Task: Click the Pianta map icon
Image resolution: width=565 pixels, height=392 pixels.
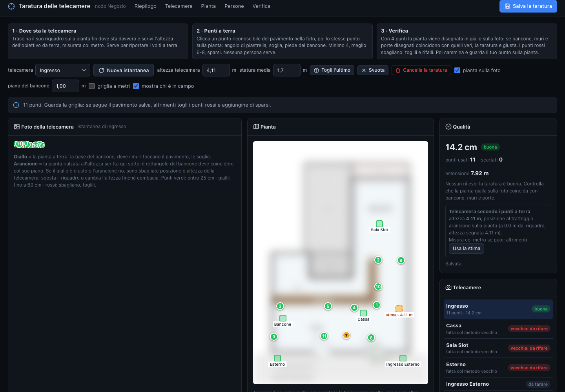Action: pos(256,127)
